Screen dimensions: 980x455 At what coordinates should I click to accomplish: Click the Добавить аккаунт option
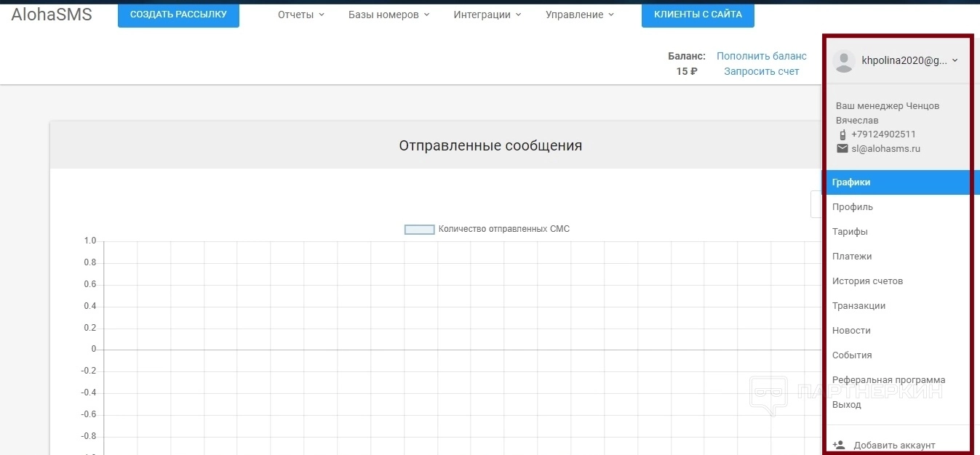pos(894,446)
